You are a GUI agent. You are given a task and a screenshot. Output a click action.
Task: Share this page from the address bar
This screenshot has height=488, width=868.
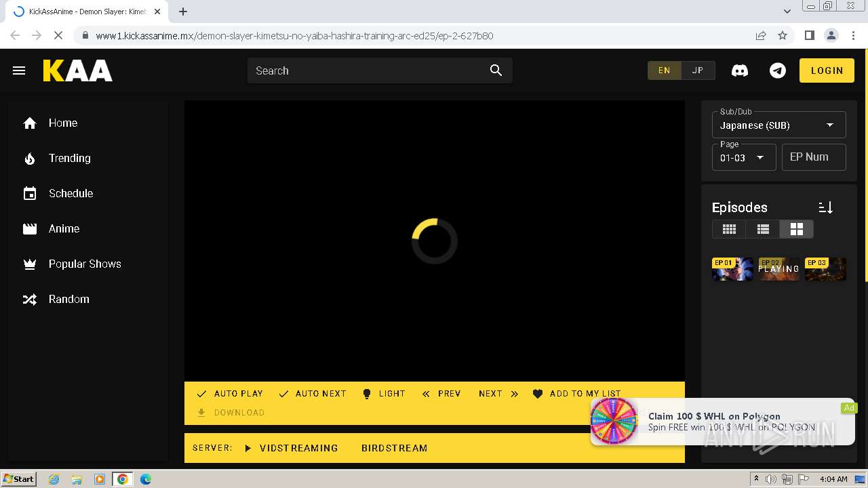[761, 35]
